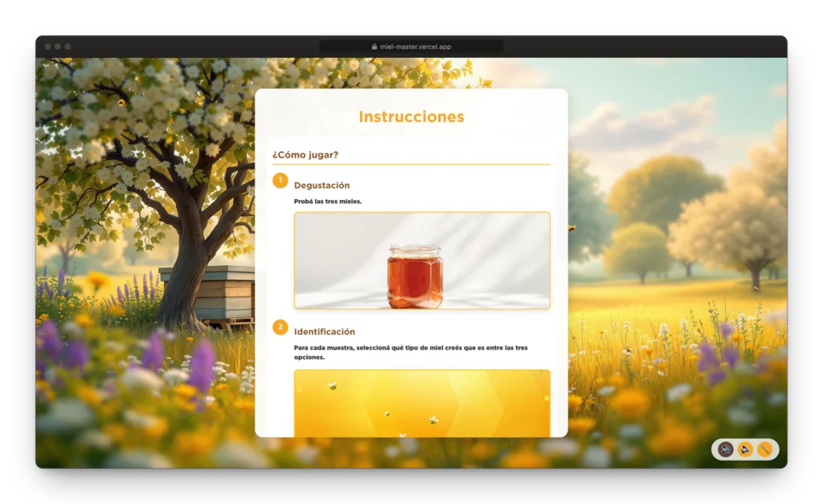This screenshot has height=504, width=823.
Task: Click the text Probá las tres mieles
Action: coord(328,201)
